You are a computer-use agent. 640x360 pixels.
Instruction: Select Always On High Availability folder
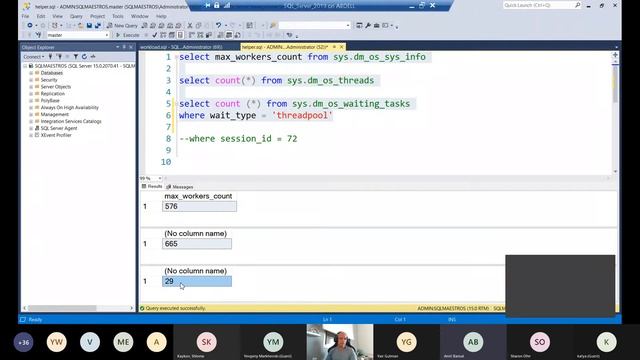click(x=69, y=107)
